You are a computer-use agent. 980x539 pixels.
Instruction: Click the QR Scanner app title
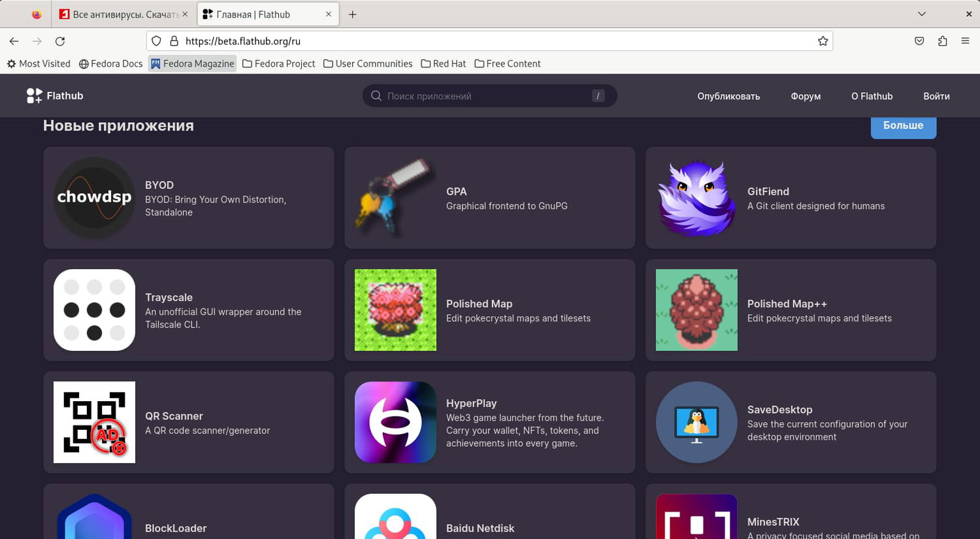(x=174, y=416)
